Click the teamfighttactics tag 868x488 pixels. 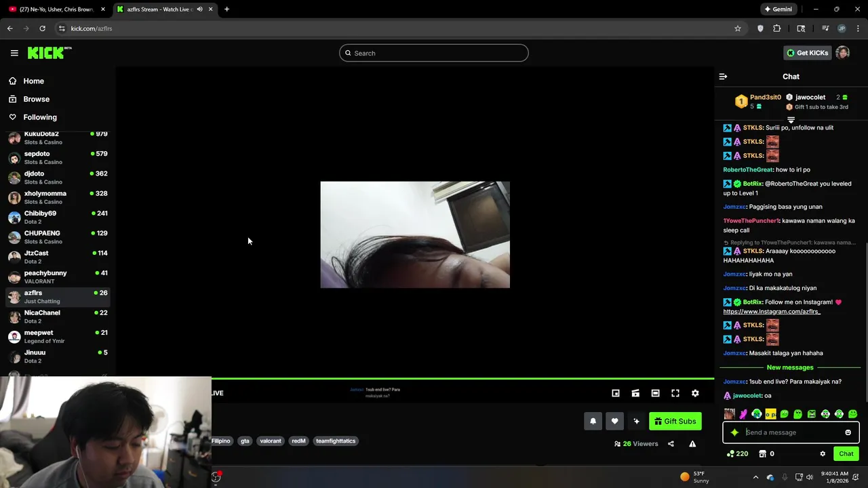click(336, 441)
